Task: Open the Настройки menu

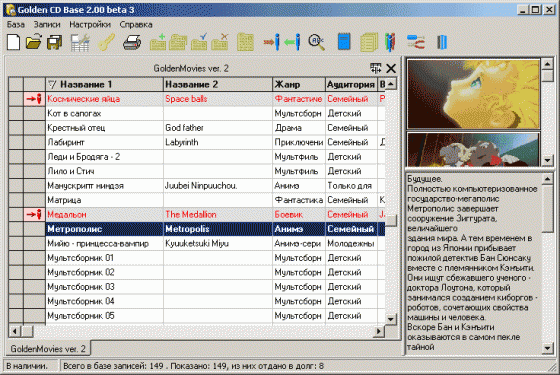Action: click(x=90, y=25)
